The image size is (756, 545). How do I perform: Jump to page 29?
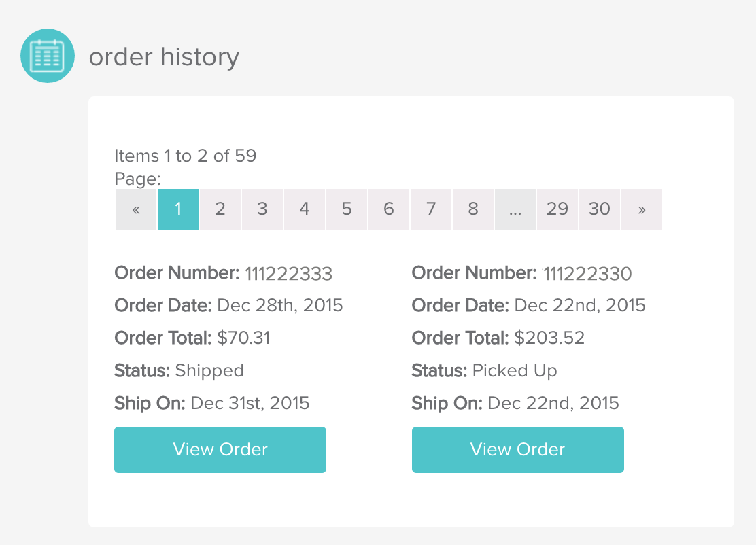coord(557,209)
